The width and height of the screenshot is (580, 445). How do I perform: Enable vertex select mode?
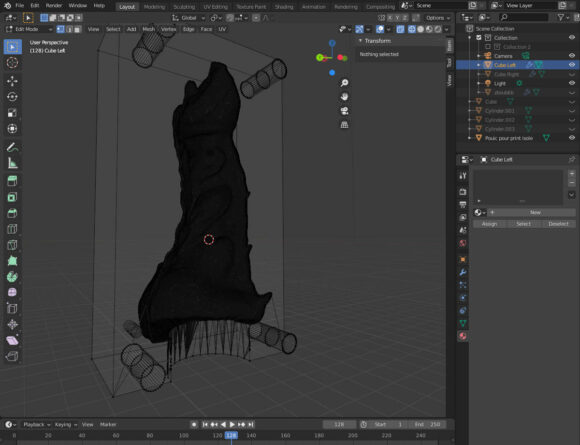61,29
